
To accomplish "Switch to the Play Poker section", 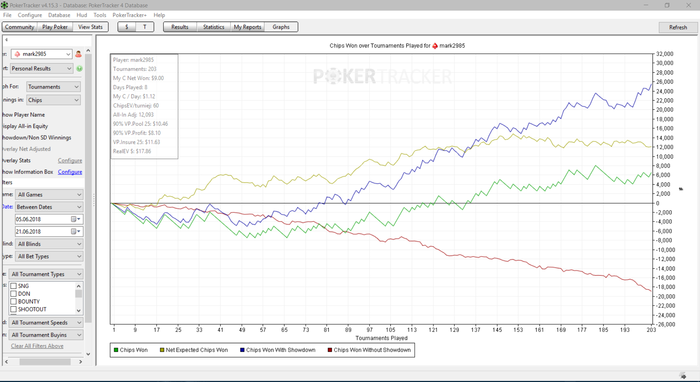I will pos(55,27).
